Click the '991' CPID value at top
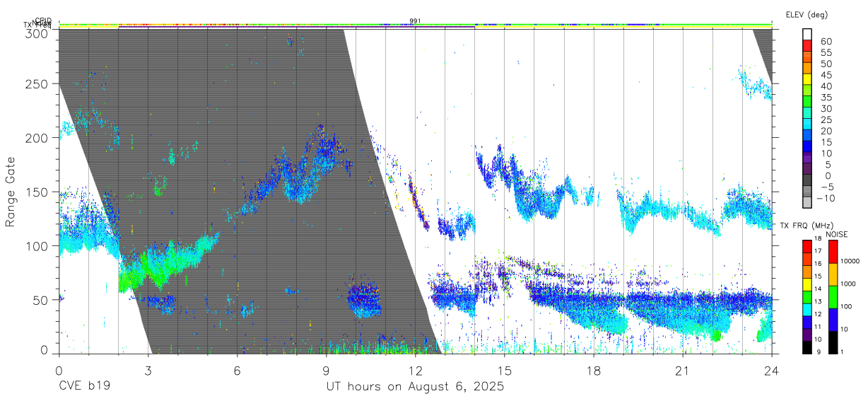The width and height of the screenshot is (868, 401). coord(415,21)
